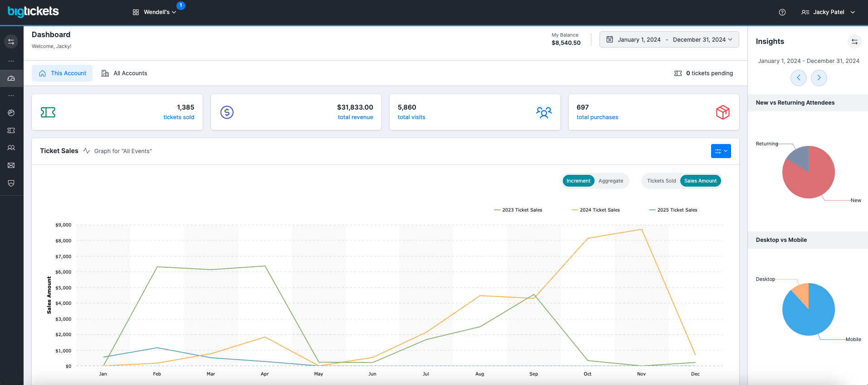Click the grid icon beside Wendell's
The width and height of the screenshot is (868, 385).
pyautogui.click(x=136, y=12)
